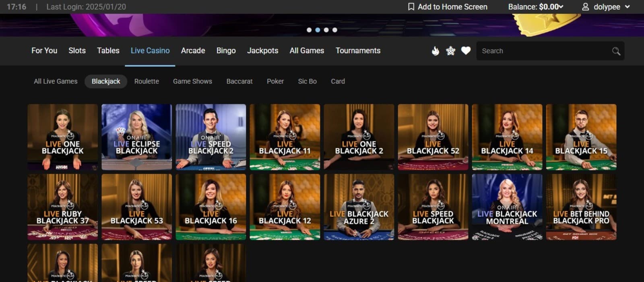Open Live Ruby Blackjack 37
Viewport: 644px width, 282px height.
point(63,207)
